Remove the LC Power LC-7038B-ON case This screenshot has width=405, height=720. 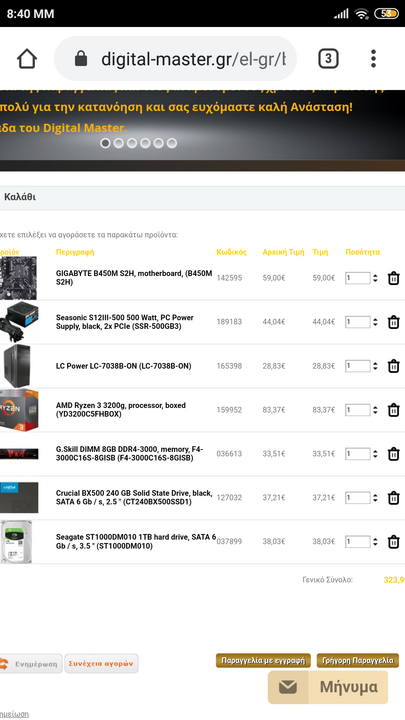pos(394,366)
